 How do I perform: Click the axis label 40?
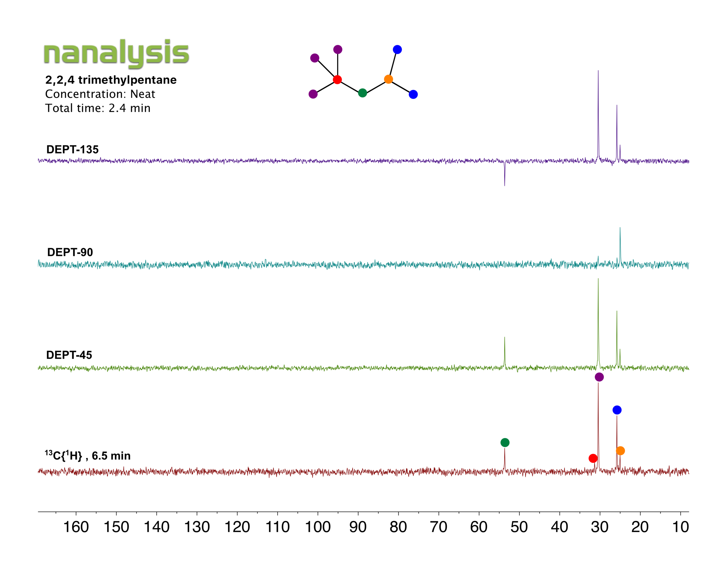pyautogui.click(x=559, y=527)
